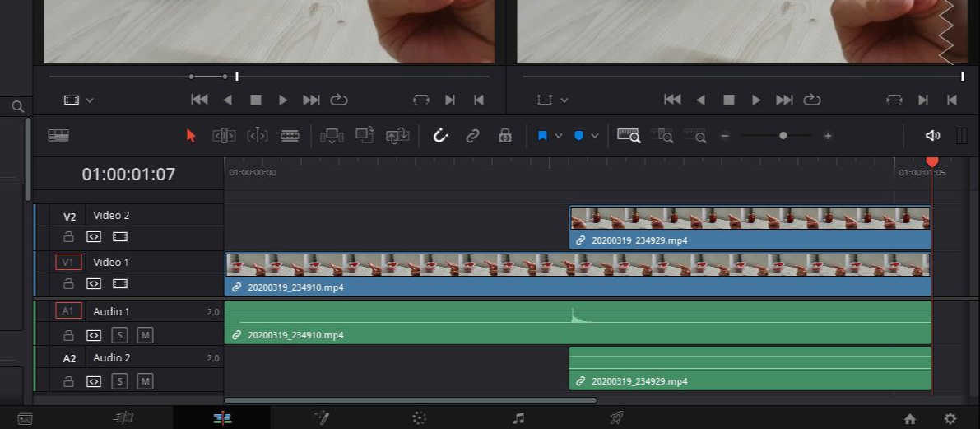Click the Overwrite Clip icon
The width and height of the screenshot is (980, 429).
point(365,135)
